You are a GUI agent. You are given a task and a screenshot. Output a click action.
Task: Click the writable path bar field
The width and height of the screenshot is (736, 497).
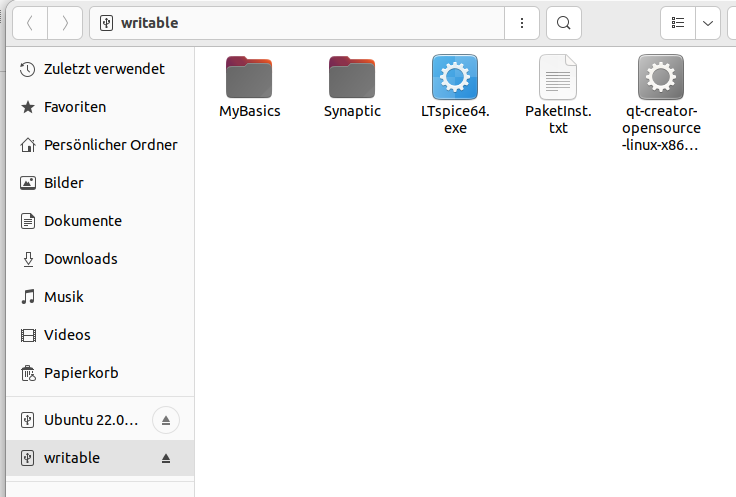point(297,23)
